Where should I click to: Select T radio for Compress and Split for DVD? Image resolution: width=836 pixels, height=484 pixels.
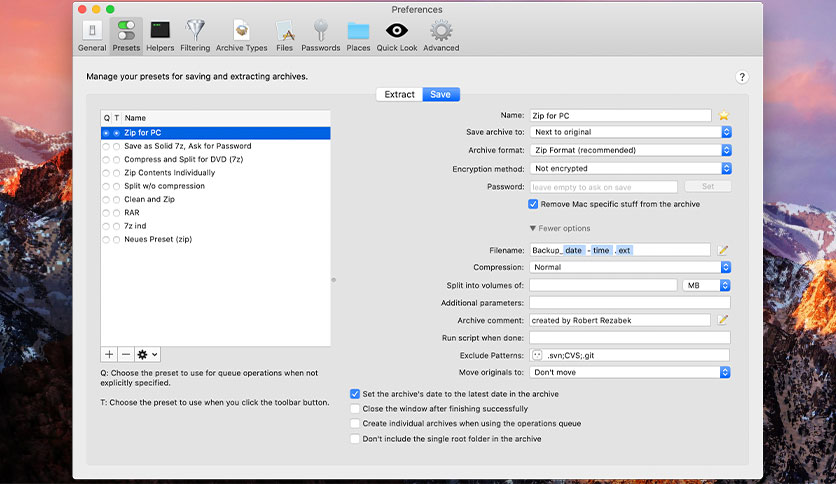[x=116, y=159]
